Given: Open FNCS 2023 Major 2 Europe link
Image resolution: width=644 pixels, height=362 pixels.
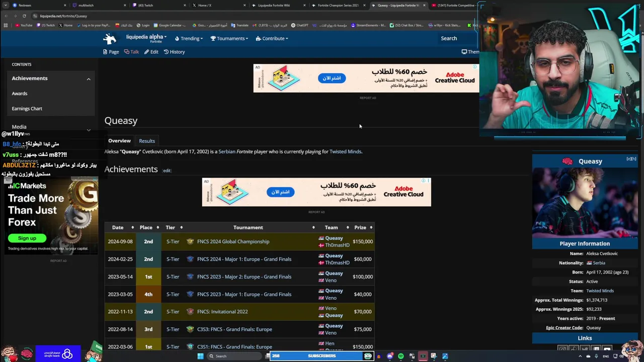Looking at the screenshot, I should click(244, 277).
